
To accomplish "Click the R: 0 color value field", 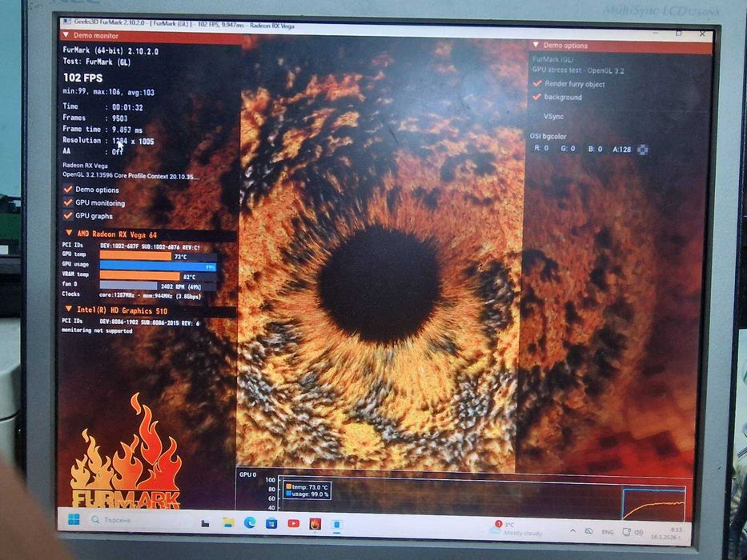I will coord(541,149).
